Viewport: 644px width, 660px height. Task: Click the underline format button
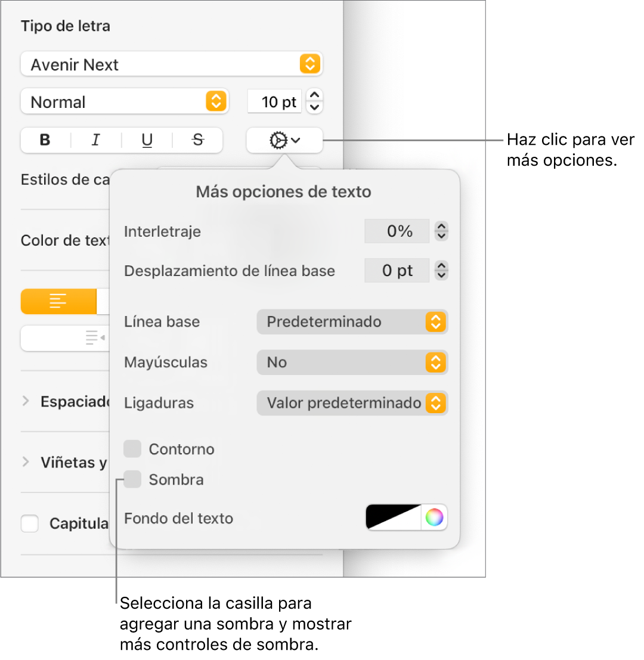pos(147,141)
